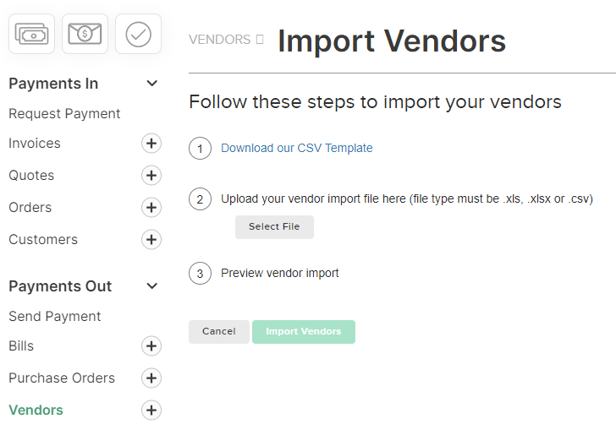The image size is (616, 435).
Task: Click the cash bills icon at top
Action: coord(31,34)
